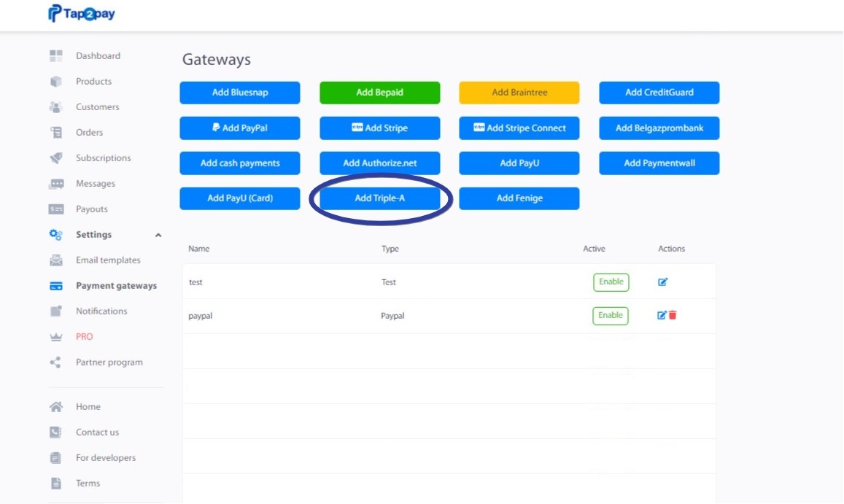Click the Customers people icon
The image size is (844, 504).
coord(56,106)
